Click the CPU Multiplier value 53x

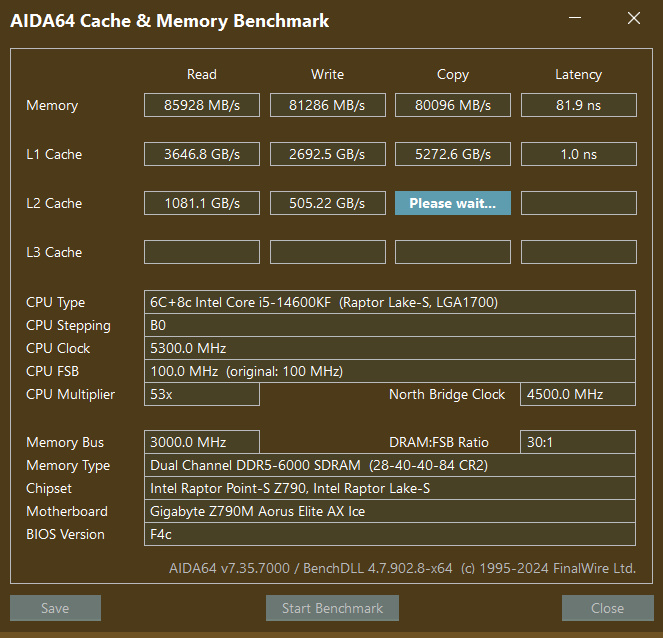202,394
